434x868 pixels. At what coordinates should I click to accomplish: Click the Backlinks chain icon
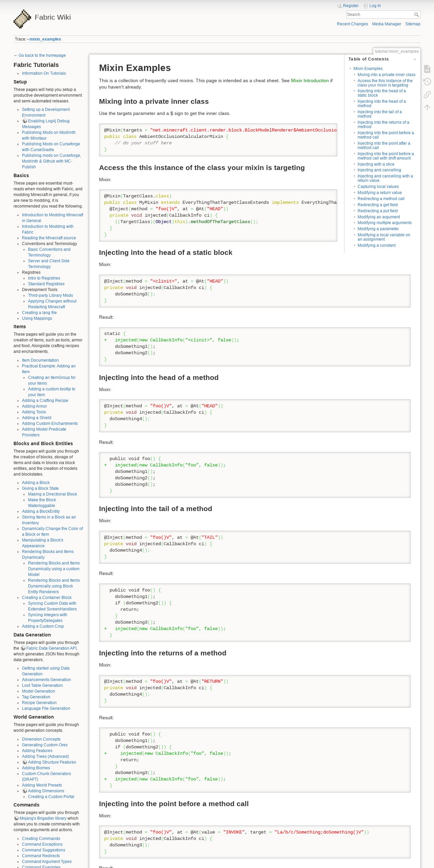[x=427, y=94]
